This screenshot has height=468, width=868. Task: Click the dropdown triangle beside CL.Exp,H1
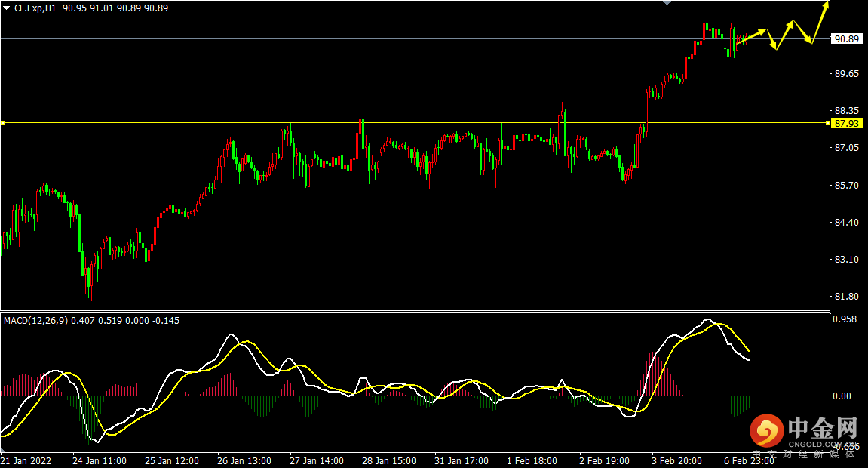6,8
